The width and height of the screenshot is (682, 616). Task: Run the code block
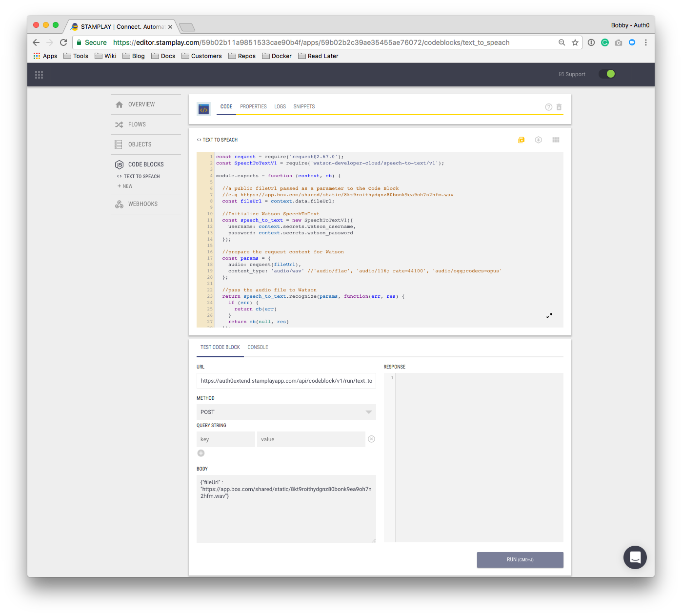pyautogui.click(x=520, y=560)
